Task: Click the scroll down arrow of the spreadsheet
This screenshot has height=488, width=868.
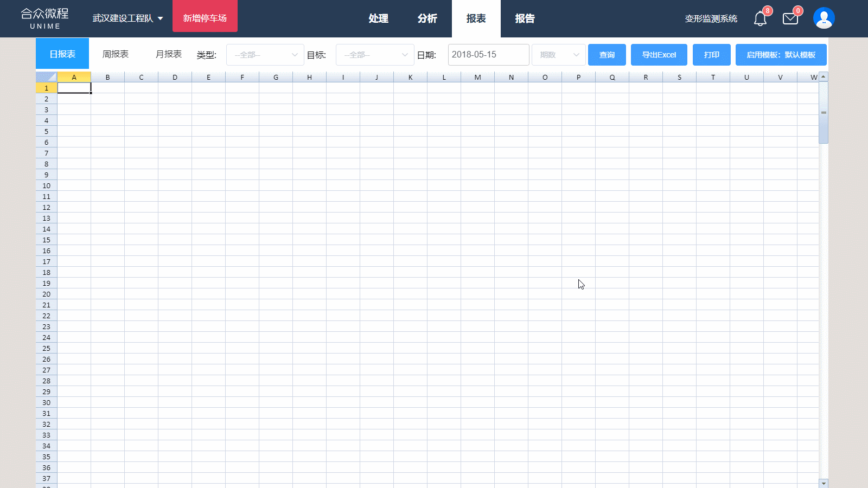Action: pyautogui.click(x=824, y=483)
